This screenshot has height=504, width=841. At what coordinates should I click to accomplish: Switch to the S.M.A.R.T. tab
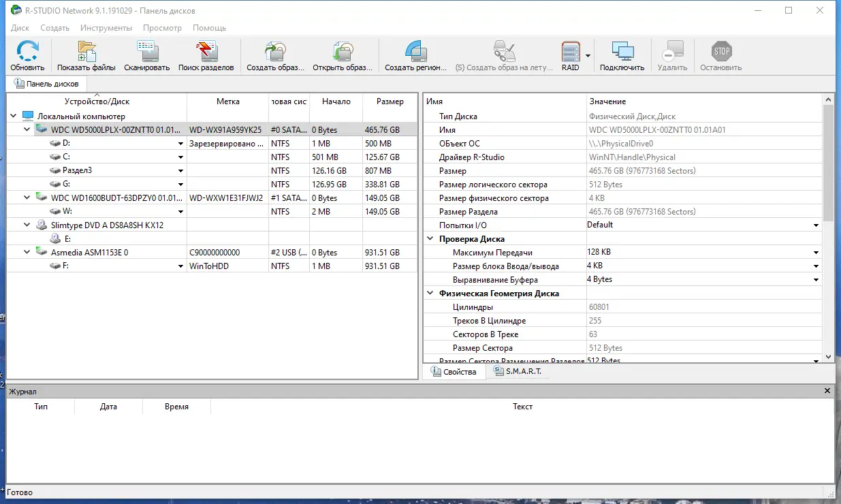tap(518, 371)
